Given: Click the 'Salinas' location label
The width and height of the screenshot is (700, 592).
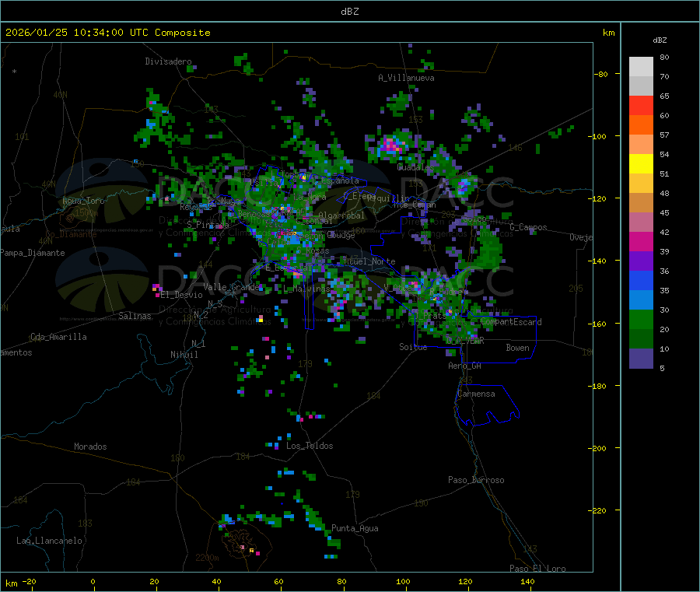Looking at the screenshot, I should pyautogui.click(x=135, y=316).
